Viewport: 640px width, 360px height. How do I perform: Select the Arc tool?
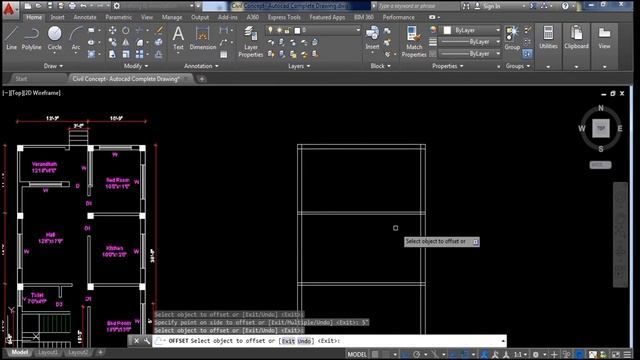pos(76,38)
